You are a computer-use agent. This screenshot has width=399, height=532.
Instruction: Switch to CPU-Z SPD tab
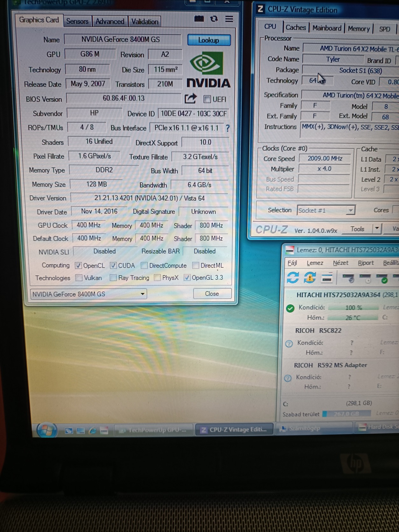(384, 29)
